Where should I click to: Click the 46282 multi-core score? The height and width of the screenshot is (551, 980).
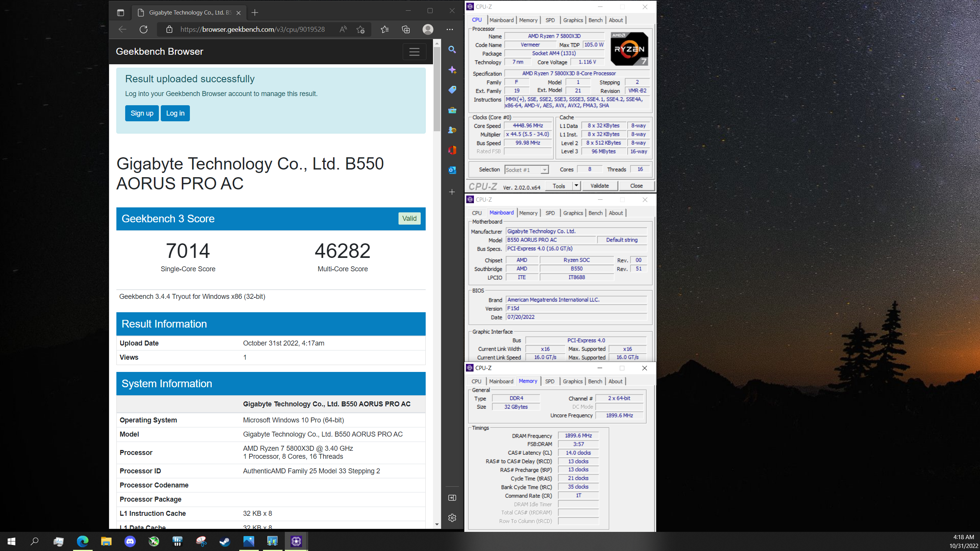point(343,251)
